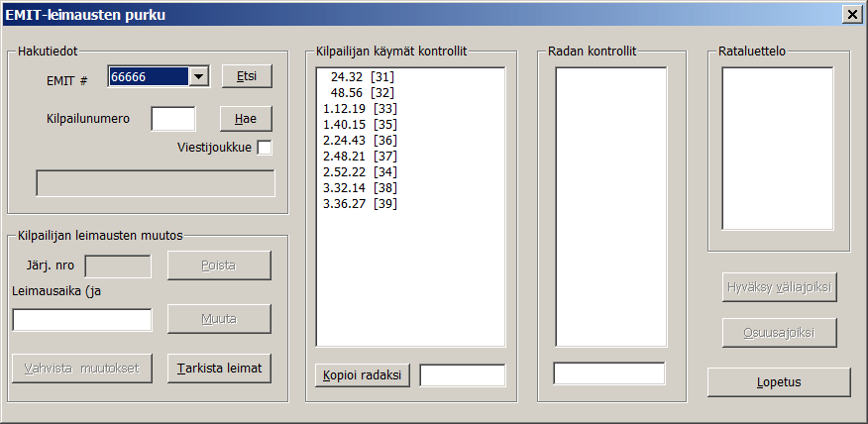Click the Hae fetch button
This screenshot has width=868, height=424.
[246, 119]
